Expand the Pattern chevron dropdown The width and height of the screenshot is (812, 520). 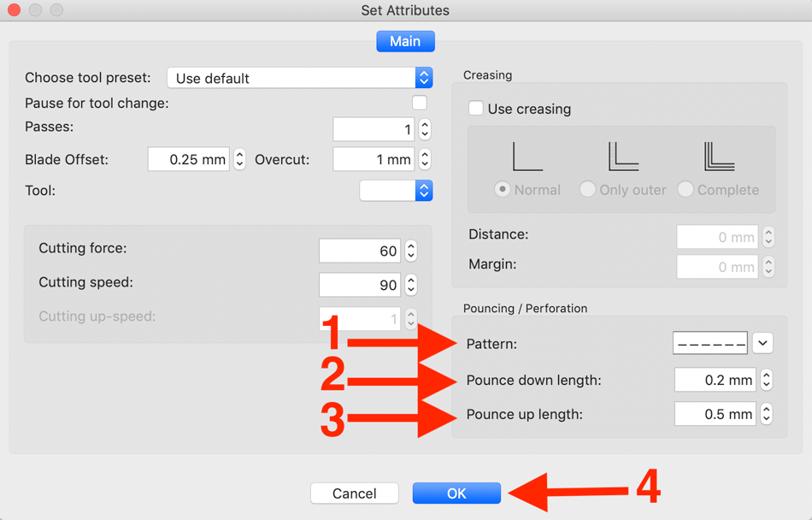[762, 343]
